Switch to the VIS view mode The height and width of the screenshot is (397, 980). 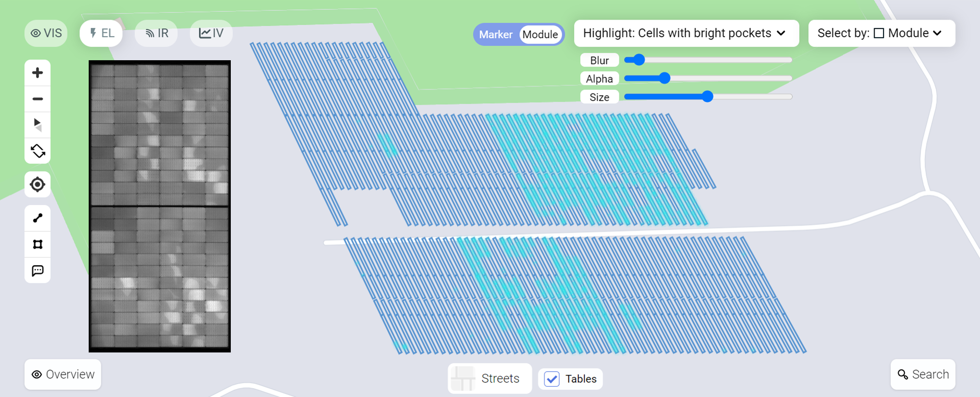pyautogui.click(x=46, y=33)
